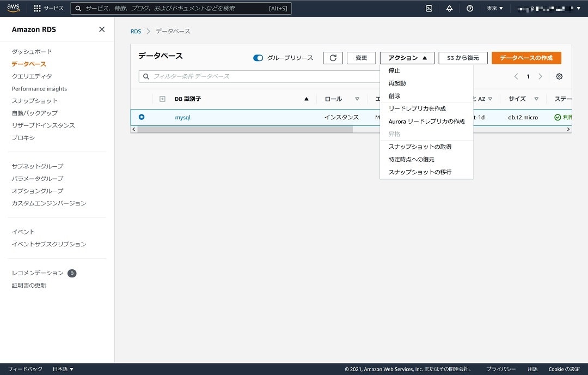The image size is (588, 375).
Task: Open the account menu dropdown
Action: 549,8
